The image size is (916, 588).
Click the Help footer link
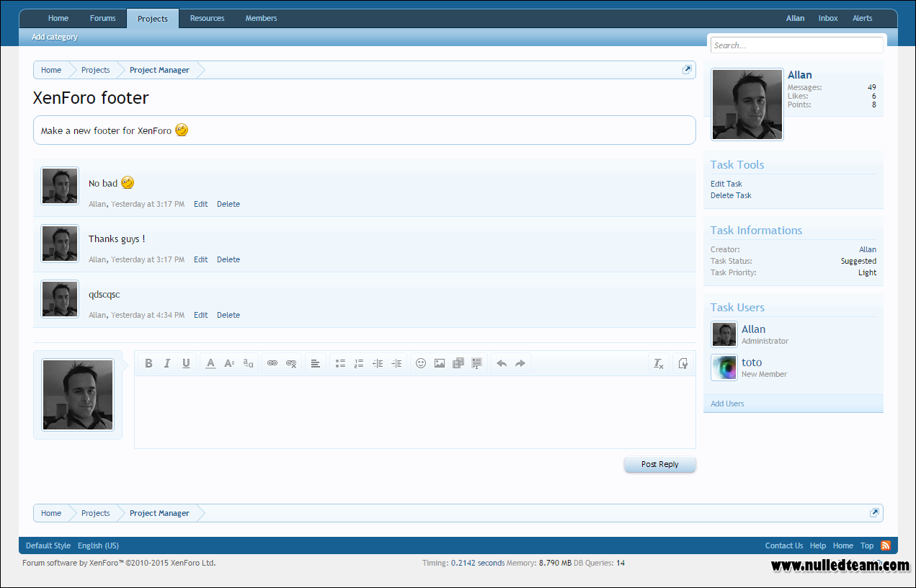point(818,545)
